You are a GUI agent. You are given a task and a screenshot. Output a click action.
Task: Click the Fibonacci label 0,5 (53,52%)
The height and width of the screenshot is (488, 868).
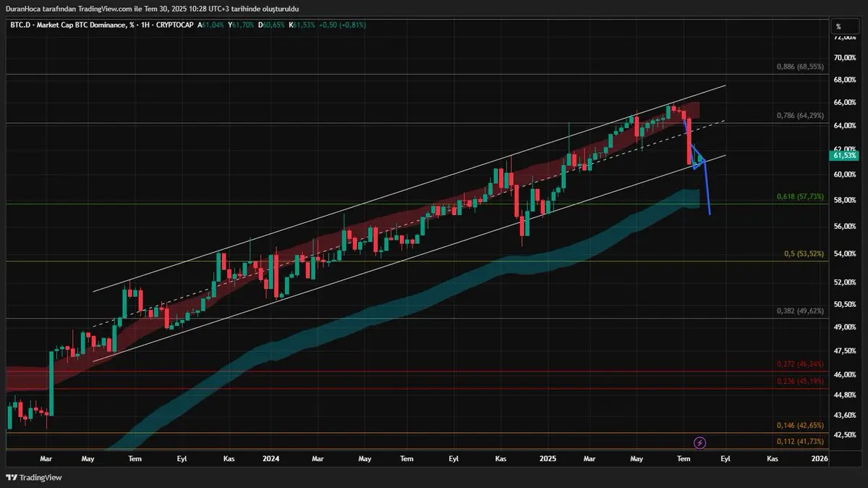804,253
